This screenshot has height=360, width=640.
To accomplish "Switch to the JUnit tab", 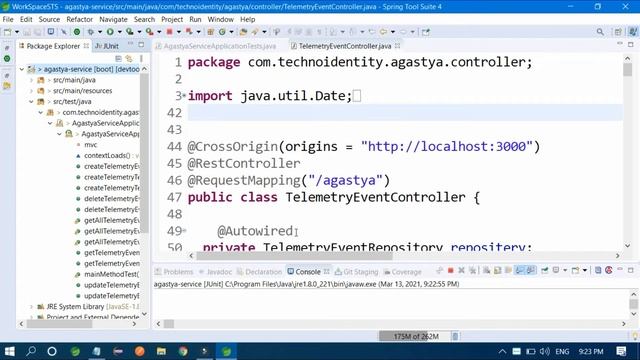I will click(107, 46).
